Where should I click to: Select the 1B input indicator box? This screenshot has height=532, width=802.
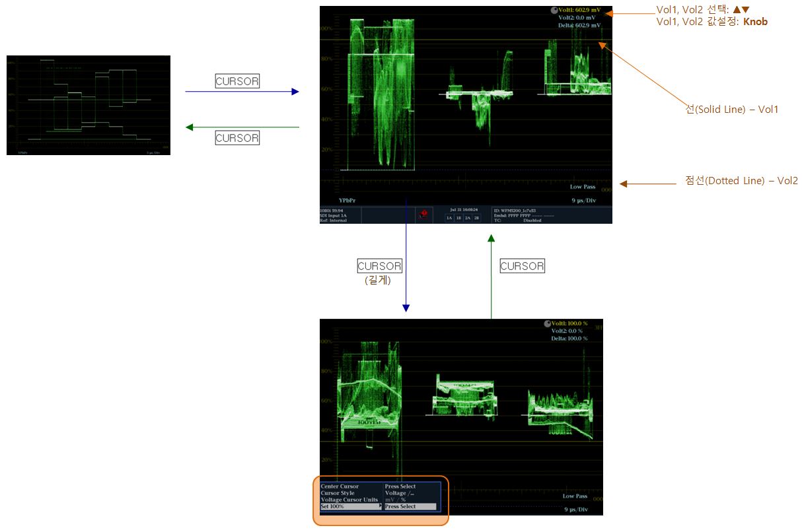[458, 217]
